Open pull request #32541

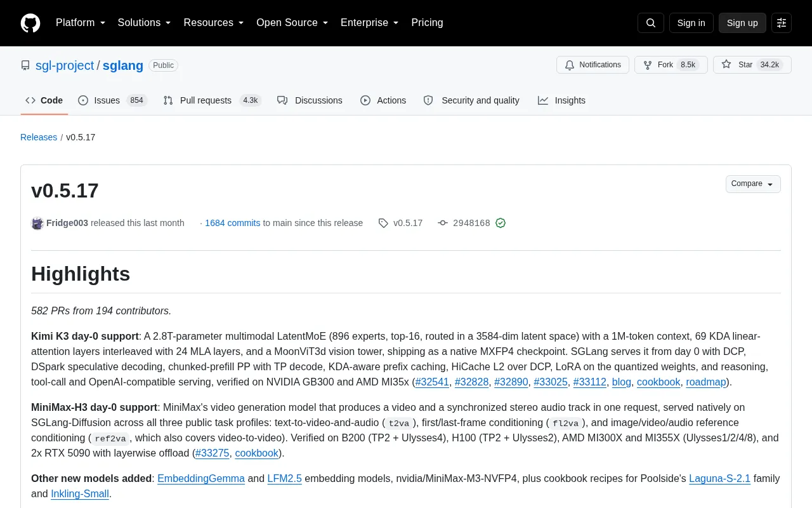click(432, 382)
